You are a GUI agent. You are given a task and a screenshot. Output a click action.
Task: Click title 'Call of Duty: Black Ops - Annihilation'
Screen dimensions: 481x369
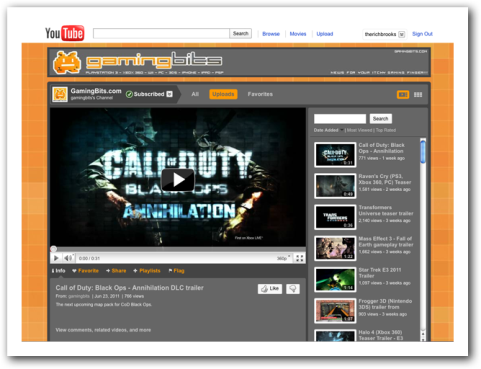point(381,148)
